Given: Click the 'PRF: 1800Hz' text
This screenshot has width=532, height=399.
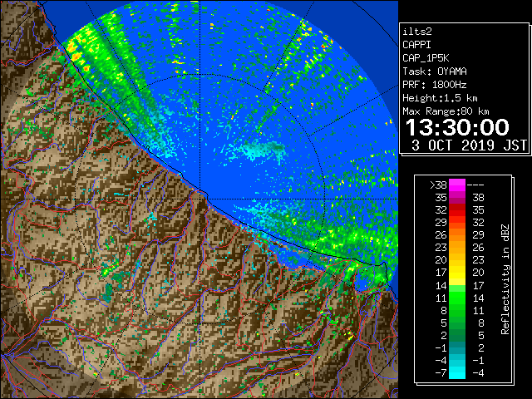Looking at the screenshot, I should [435, 85].
